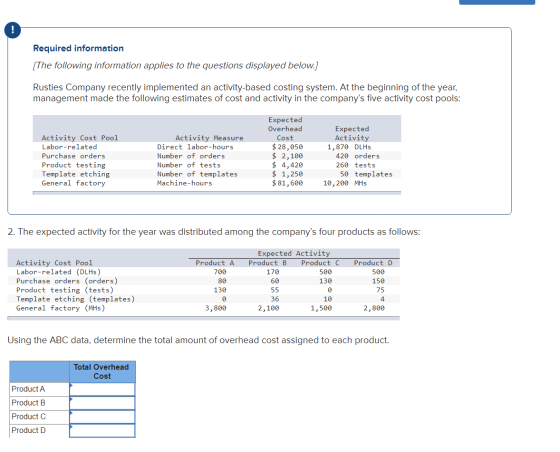This screenshot has height=452, width=560.
Task: Select the Product D overhead cost input
Action: pyautogui.click(x=102, y=431)
